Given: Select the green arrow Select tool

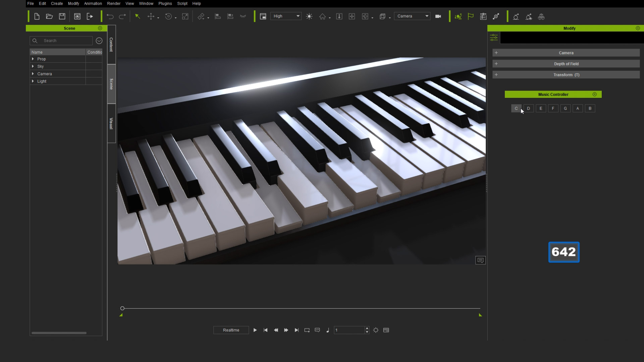Looking at the screenshot, I should pos(138,16).
